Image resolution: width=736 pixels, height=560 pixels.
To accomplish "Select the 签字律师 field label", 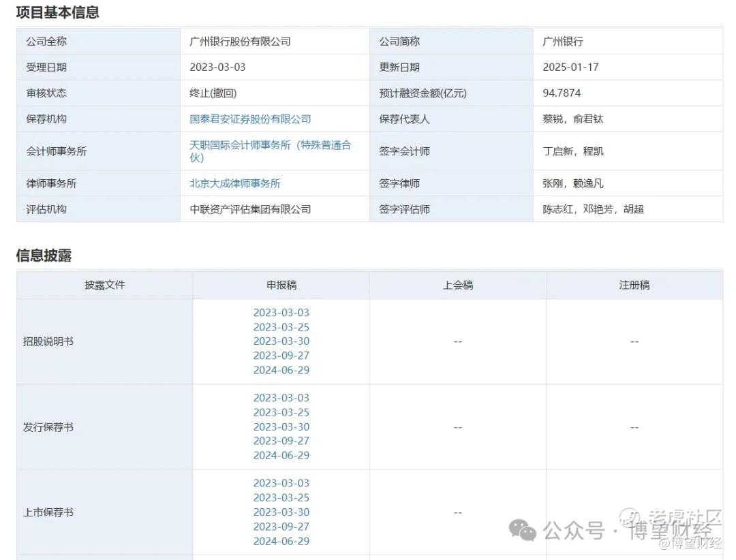I will [399, 183].
